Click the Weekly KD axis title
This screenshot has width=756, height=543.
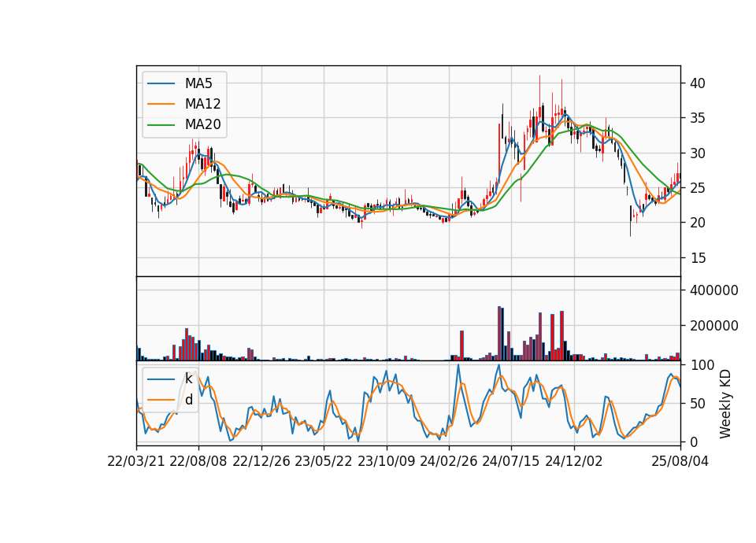[x=725, y=404]
